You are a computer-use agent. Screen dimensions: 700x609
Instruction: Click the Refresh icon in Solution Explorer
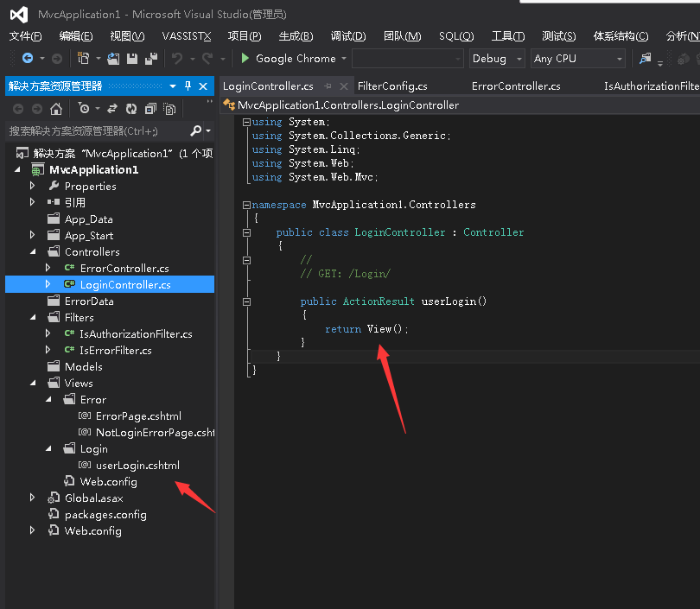click(130, 109)
